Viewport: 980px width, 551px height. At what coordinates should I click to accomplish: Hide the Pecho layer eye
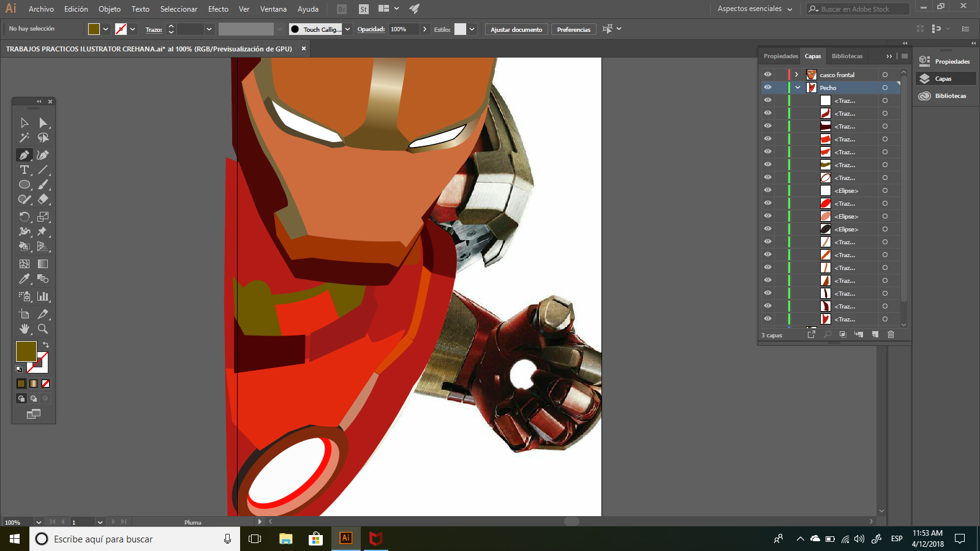click(767, 87)
